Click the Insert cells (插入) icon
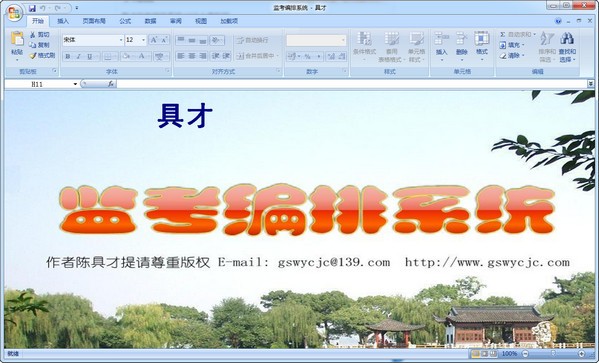Image resolution: width=599 pixels, height=363 pixels. click(x=442, y=39)
